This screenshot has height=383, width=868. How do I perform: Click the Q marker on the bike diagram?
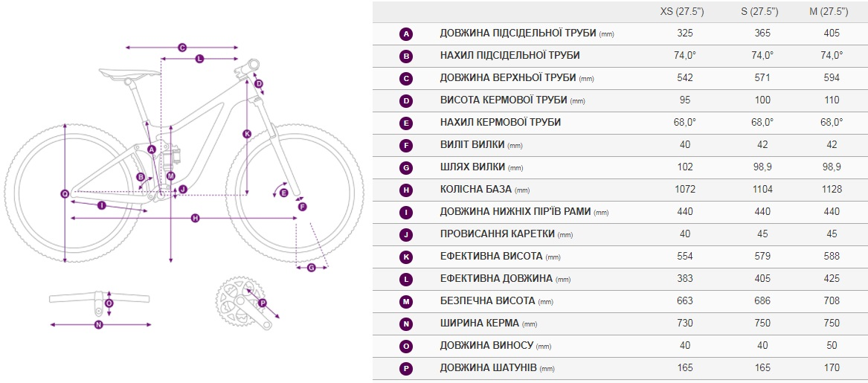[x=65, y=193]
